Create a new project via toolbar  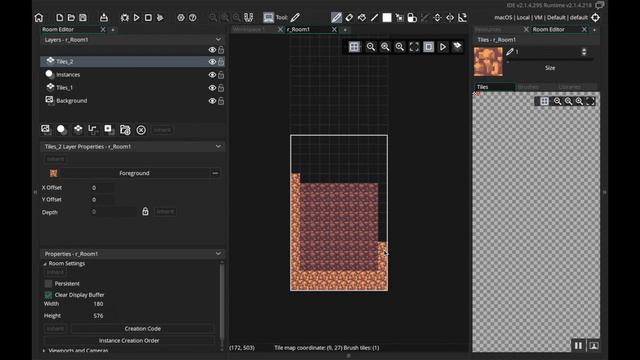tap(60, 18)
